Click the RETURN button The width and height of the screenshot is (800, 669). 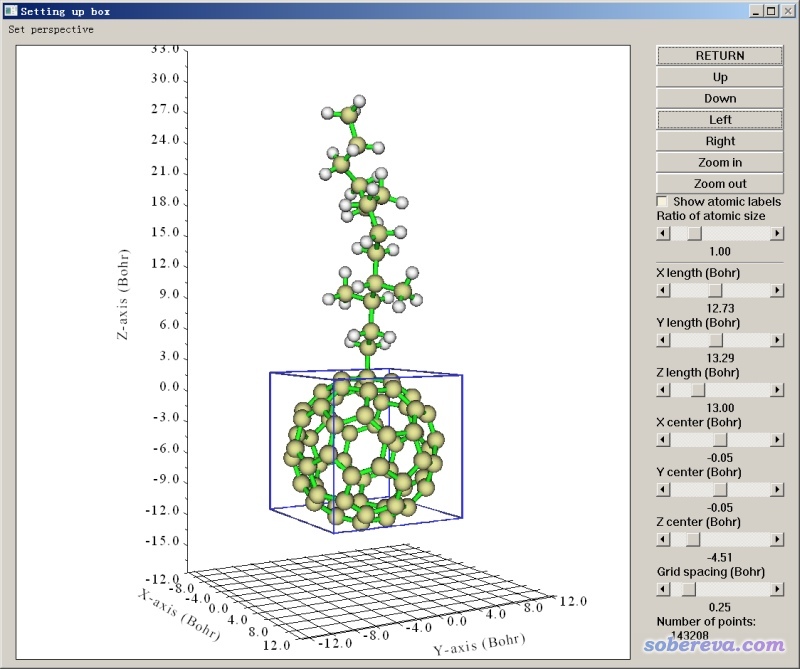[719, 56]
